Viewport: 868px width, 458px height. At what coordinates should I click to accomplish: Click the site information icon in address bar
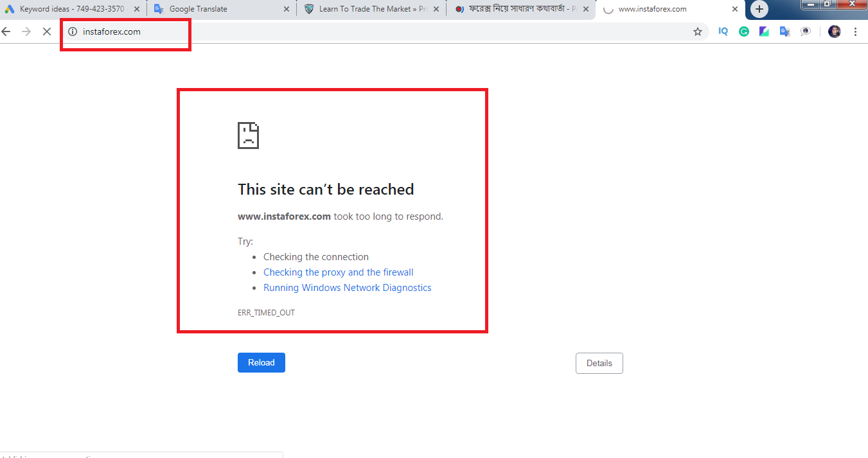[73, 31]
